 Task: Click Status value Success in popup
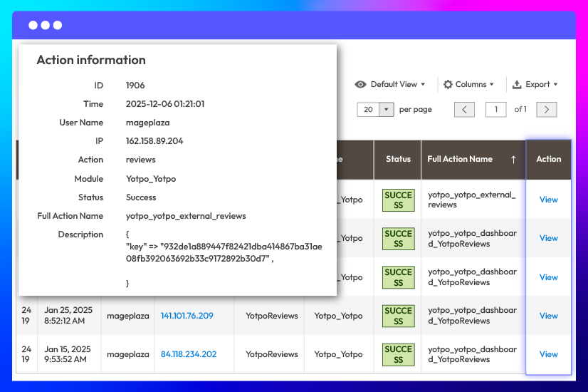point(141,197)
